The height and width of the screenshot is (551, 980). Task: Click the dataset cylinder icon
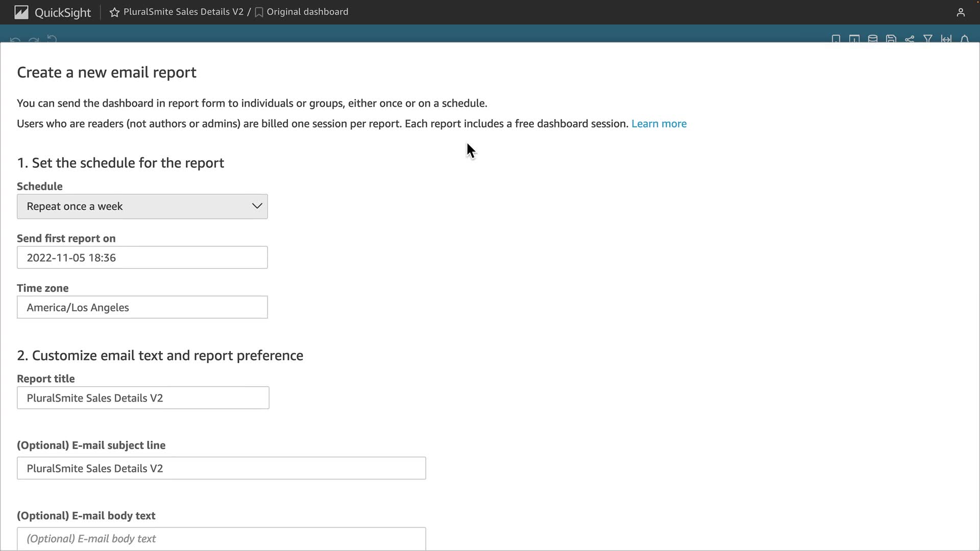[x=873, y=39]
